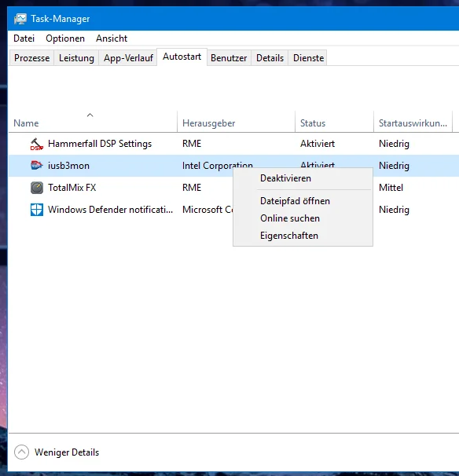Click the Windows Defender shield icon

click(37, 210)
